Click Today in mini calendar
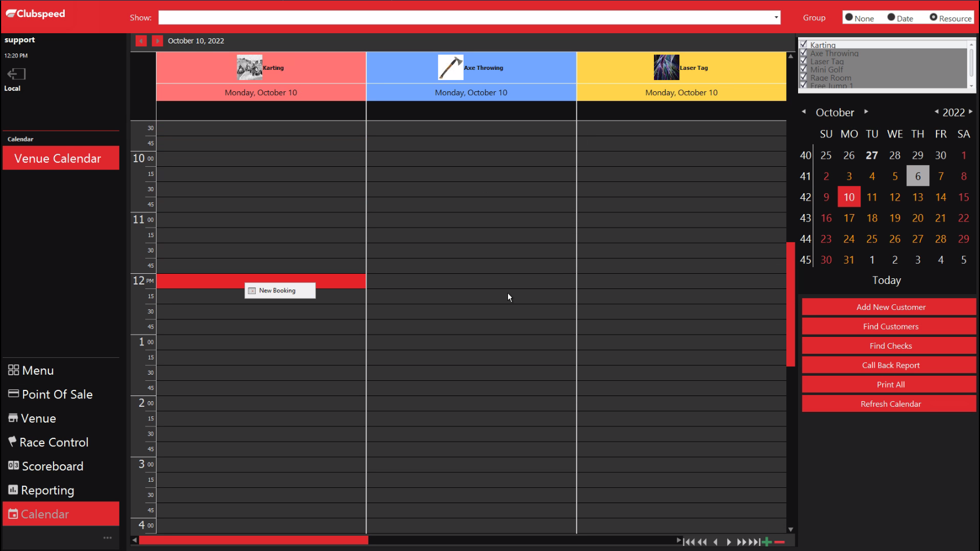The height and width of the screenshot is (551, 980). [887, 280]
